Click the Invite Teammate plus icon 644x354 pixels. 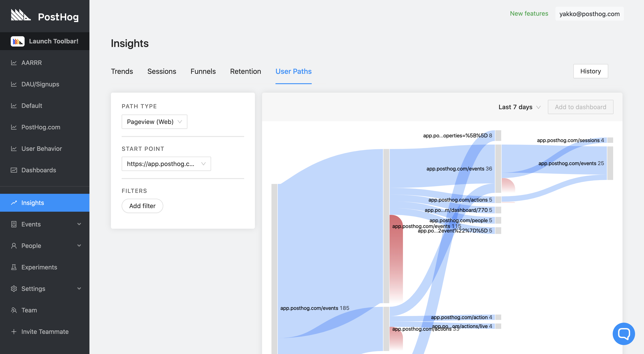[14, 332]
